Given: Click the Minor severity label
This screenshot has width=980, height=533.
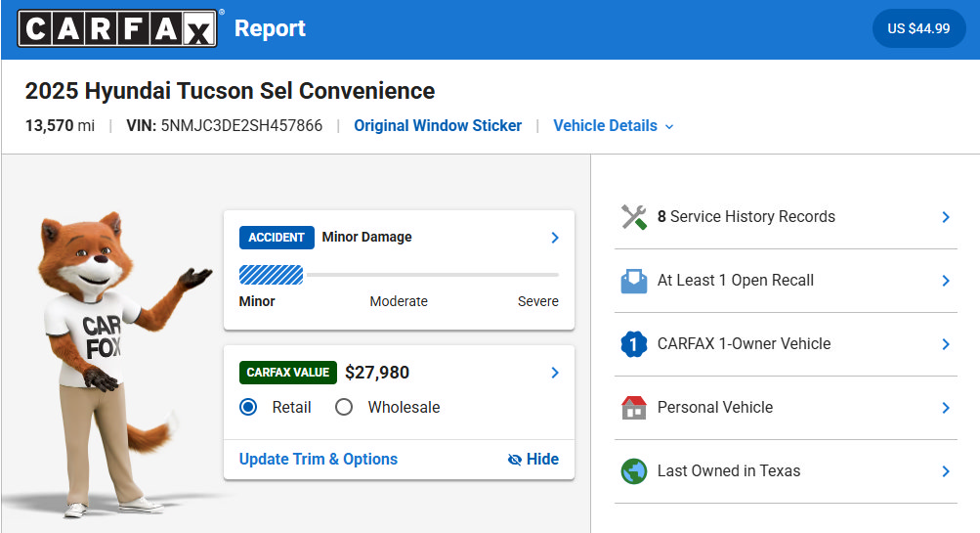Looking at the screenshot, I should pyautogui.click(x=257, y=301).
